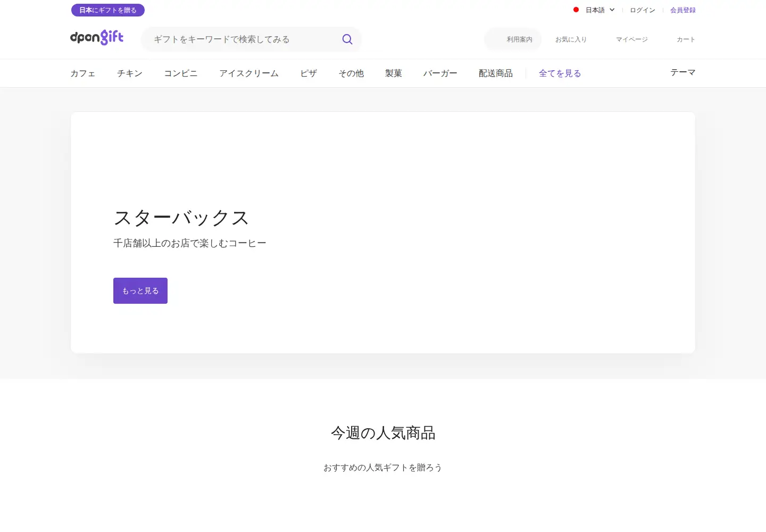
Task: Open the 日本語 language dropdown
Action: coord(600,10)
